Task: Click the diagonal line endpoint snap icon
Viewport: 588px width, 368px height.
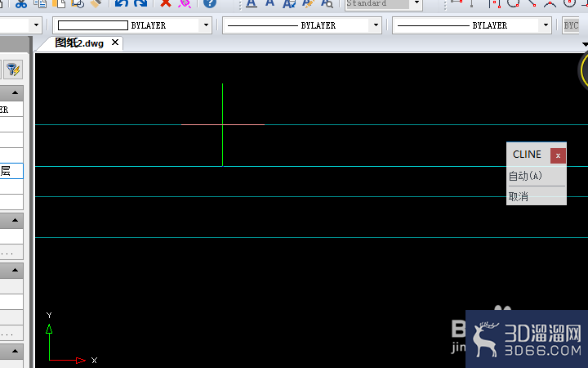Action: (x=532, y=3)
